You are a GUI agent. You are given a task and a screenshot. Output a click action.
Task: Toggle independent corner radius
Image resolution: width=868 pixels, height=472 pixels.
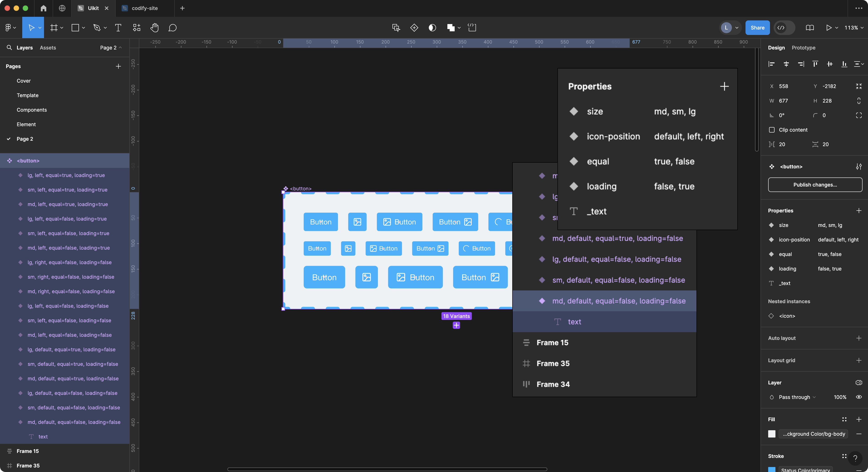(x=858, y=115)
